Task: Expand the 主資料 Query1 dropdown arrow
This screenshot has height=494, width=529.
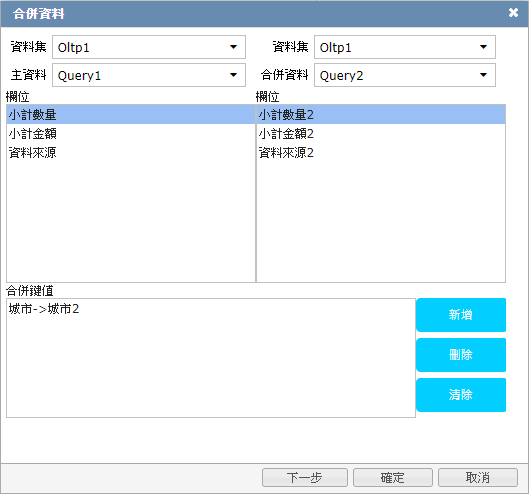Action: tap(233, 75)
